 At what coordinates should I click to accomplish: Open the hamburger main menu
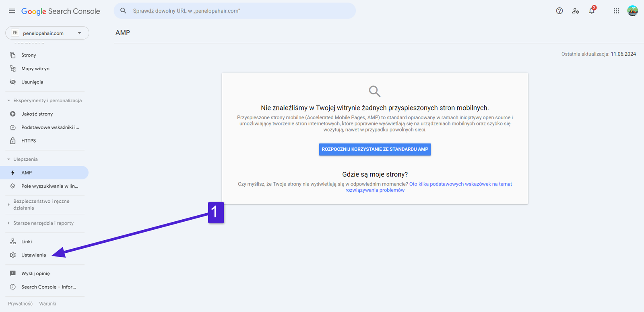pos(12,11)
